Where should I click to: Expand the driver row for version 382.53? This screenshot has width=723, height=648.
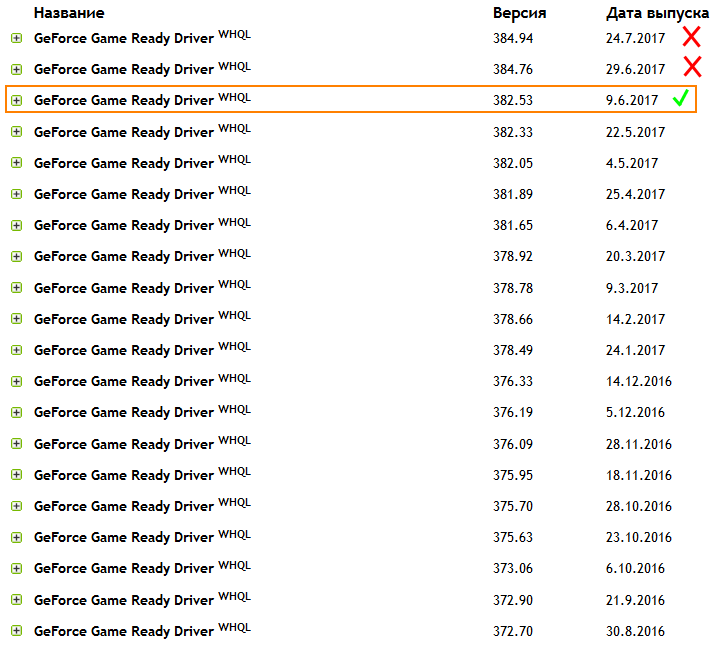17,101
